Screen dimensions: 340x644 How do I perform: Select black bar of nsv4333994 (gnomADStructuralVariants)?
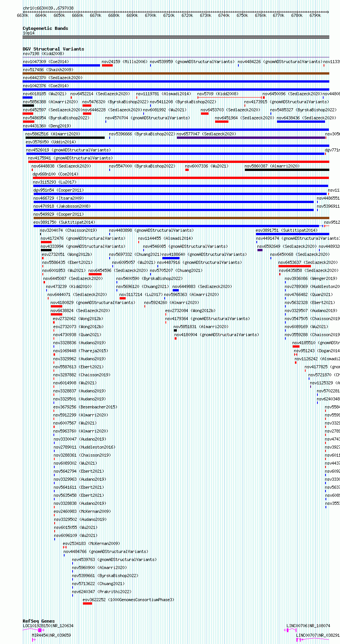coord(46,250)
